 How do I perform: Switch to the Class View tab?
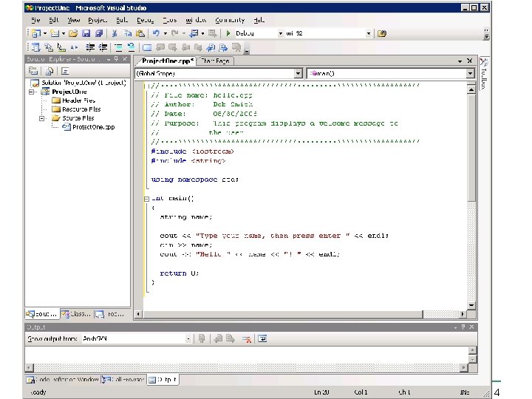point(77,314)
